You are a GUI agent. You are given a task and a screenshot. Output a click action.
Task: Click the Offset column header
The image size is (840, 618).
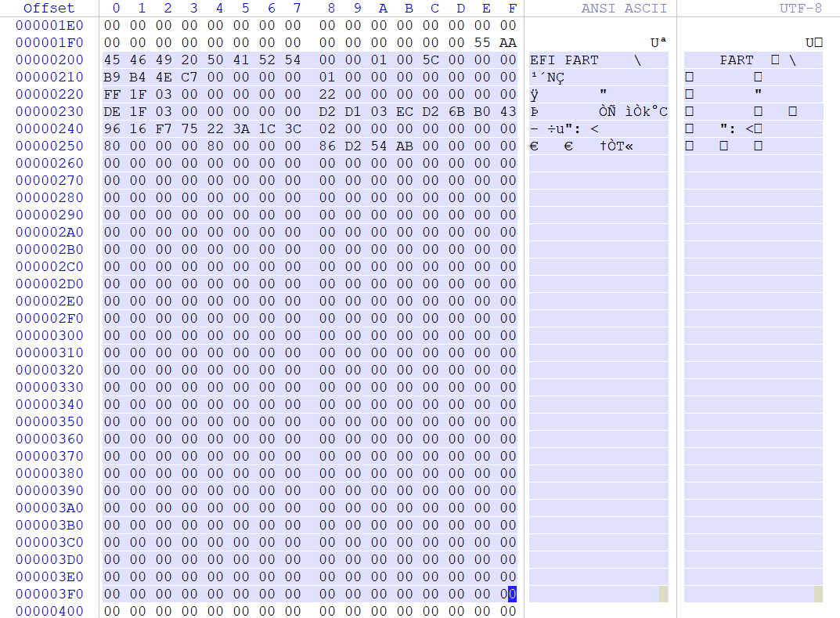49,8
